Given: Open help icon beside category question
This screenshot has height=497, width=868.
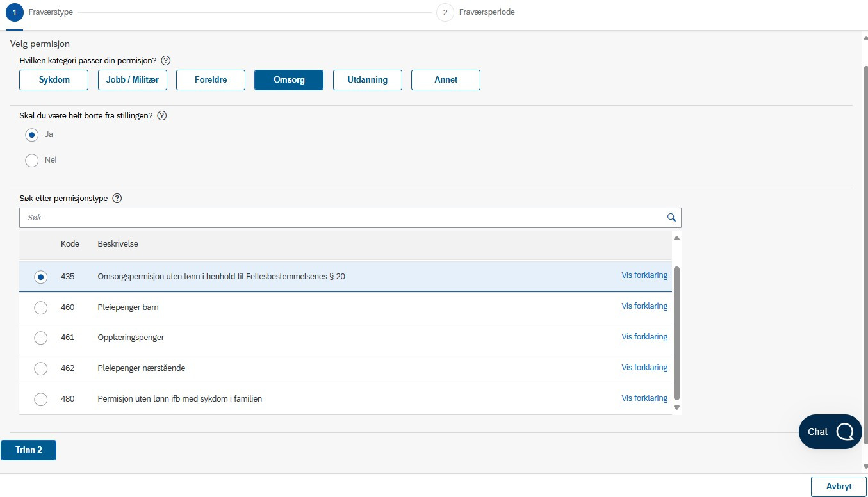Looking at the screenshot, I should coord(166,60).
